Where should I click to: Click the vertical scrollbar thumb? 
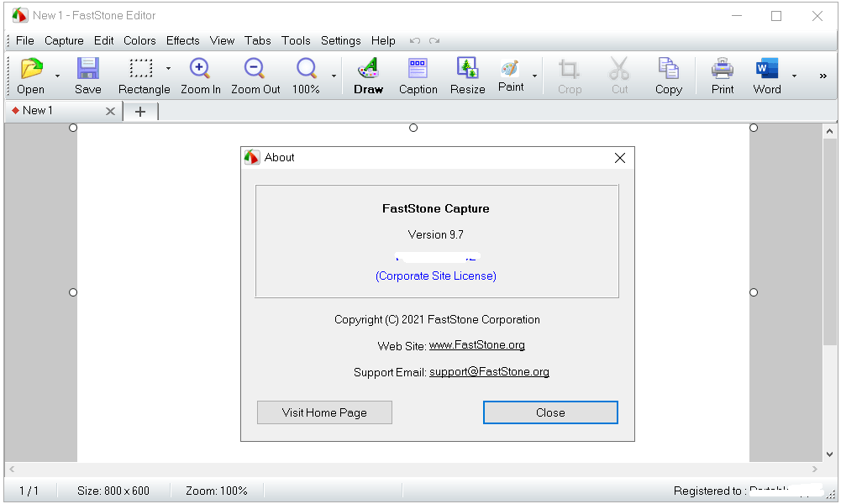(x=829, y=241)
